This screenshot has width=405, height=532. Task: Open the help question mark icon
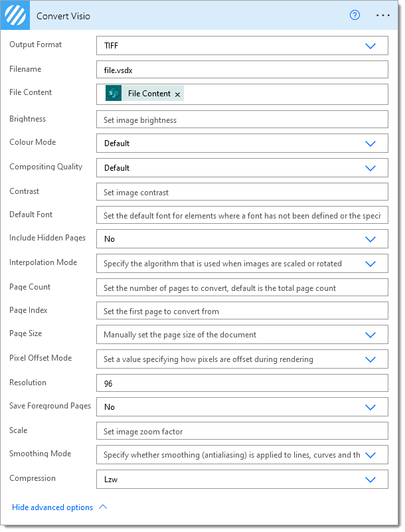355,15
